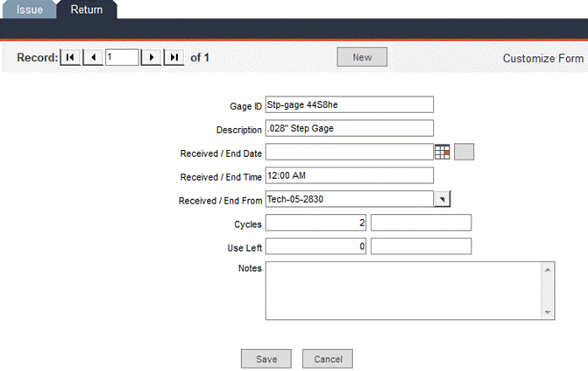Select the Return tab
Image resolution: width=588 pixels, height=371 pixels.
click(x=86, y=10)
